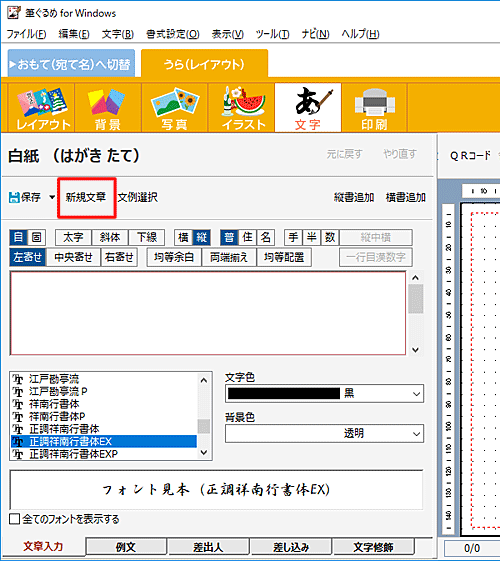Select 正調祥南行書体 font entry
This screenshot has width=500, height=561.
click(x=104, y=429)
